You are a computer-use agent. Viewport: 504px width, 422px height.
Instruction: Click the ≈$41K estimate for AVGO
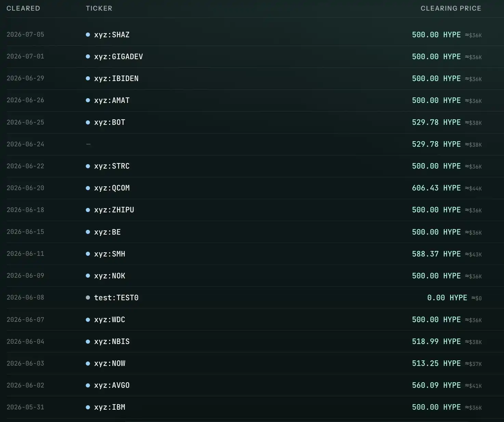click(473, 386)
